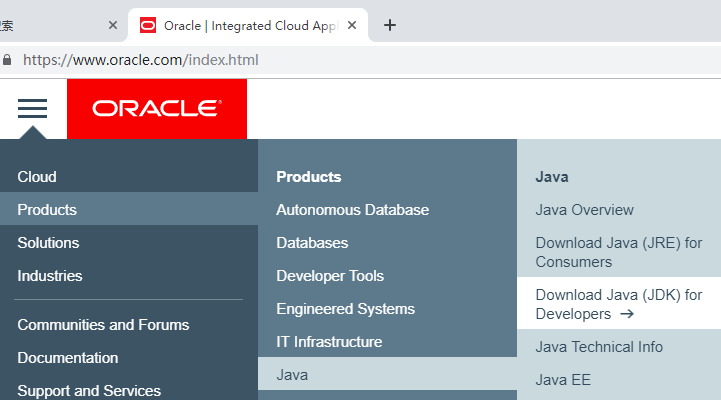Open a new browser tab

click(x=390, y=25)
